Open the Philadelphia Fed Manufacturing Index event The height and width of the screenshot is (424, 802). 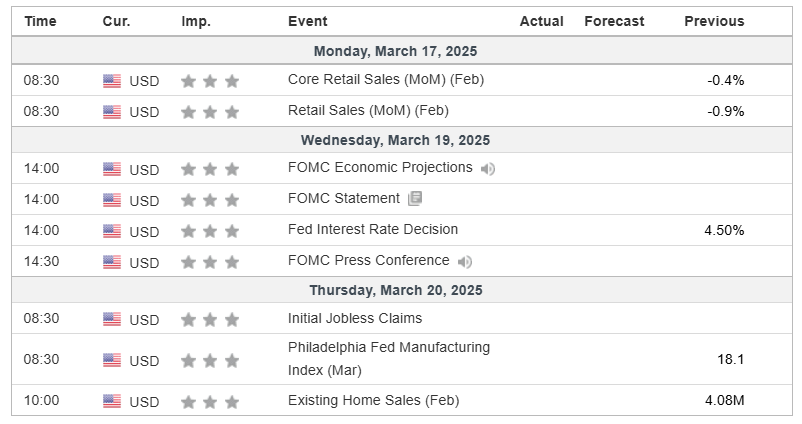(x=389, y=359)
